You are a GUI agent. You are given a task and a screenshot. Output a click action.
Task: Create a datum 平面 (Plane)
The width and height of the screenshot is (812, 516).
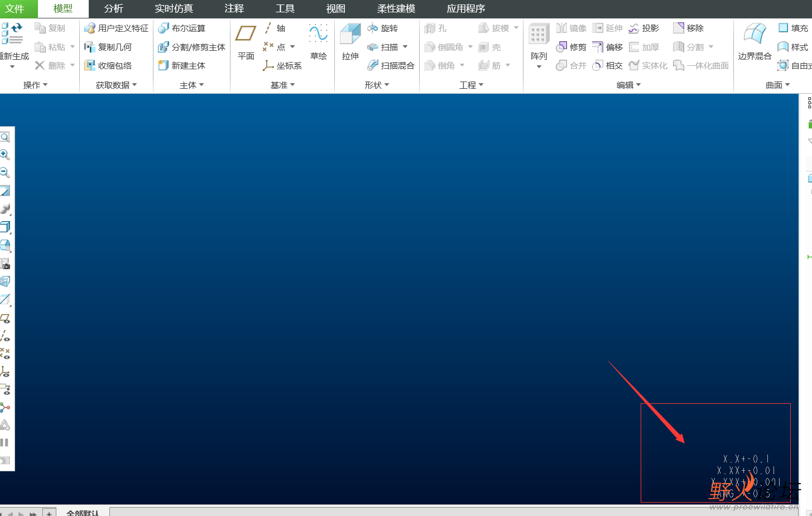(x=246, y=42)
